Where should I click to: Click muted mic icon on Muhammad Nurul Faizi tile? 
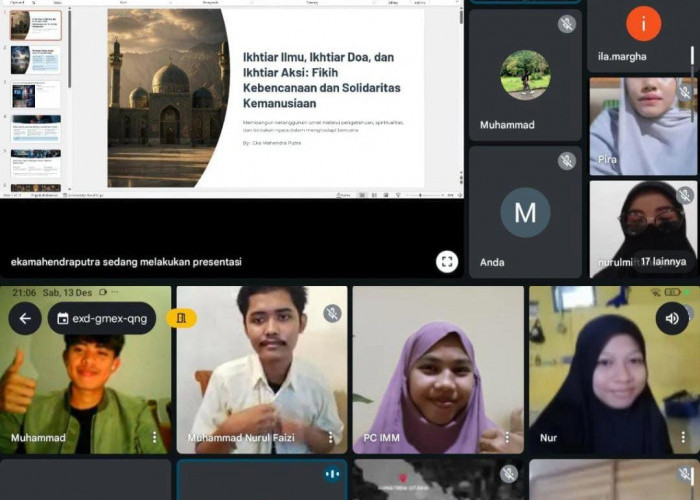click(x=332, y=313)
